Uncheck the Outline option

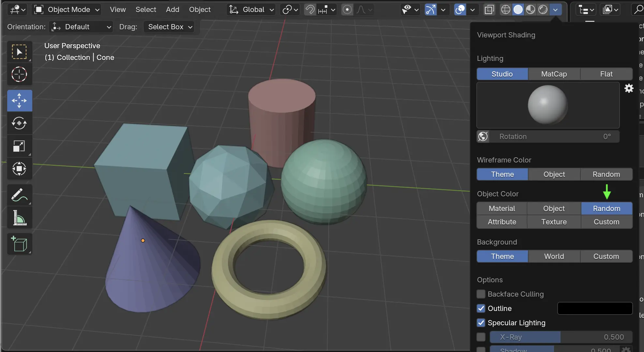pos(481,308)
